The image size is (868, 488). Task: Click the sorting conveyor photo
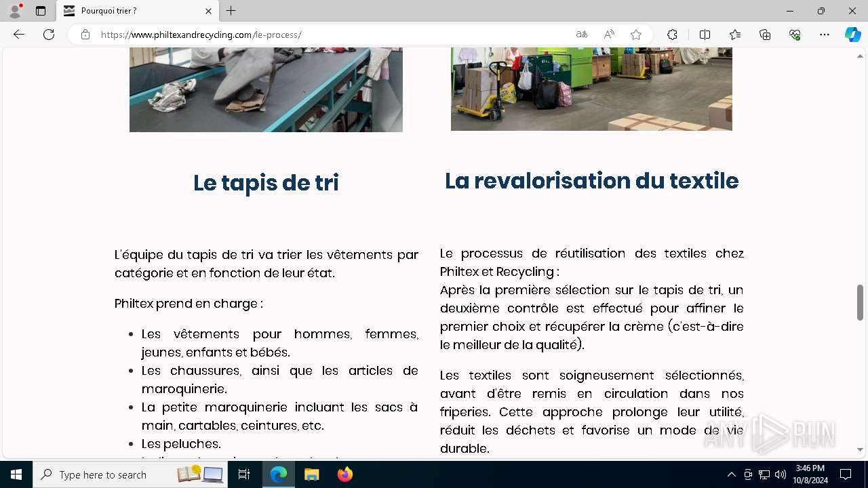click(266, 89)
